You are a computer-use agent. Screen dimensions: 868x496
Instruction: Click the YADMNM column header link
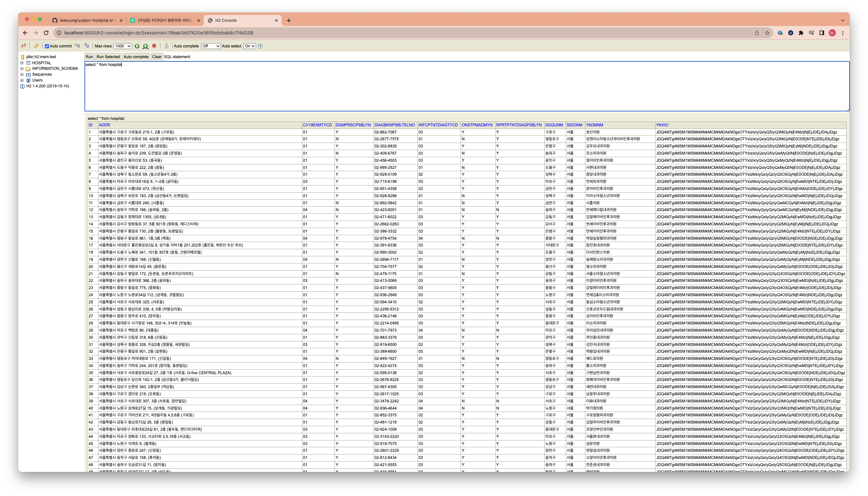(594, 125)
